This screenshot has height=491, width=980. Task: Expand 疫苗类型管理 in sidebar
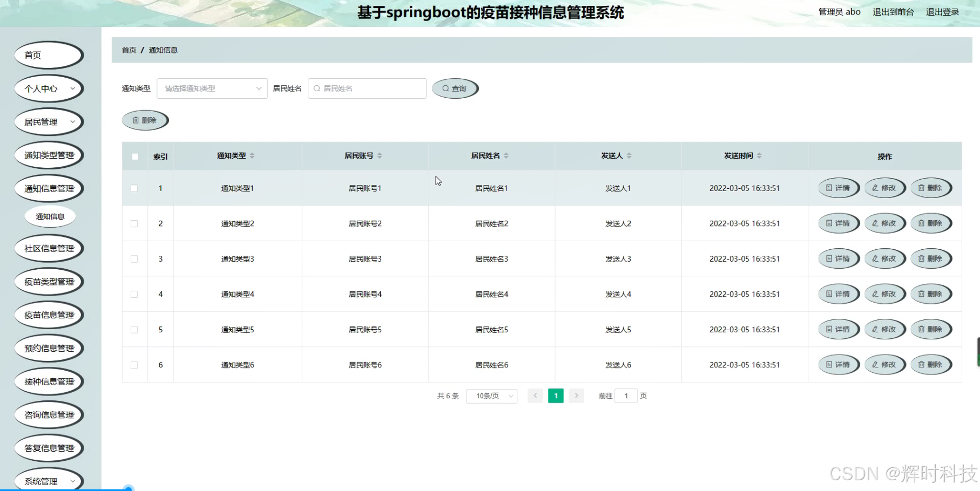49,282
